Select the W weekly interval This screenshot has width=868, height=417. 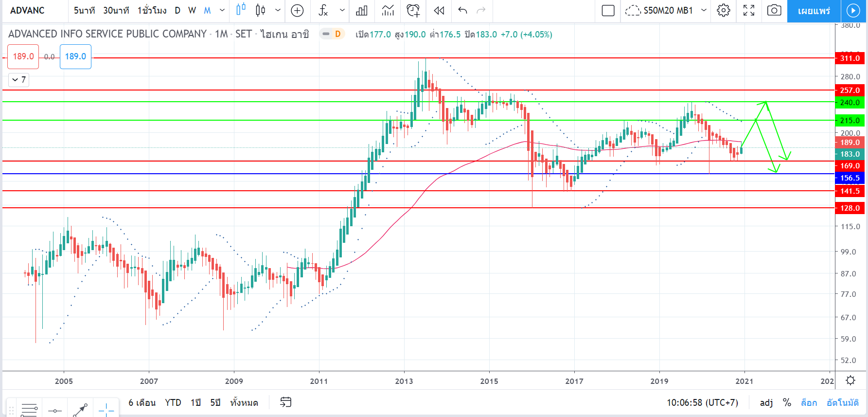coord(192,10)
